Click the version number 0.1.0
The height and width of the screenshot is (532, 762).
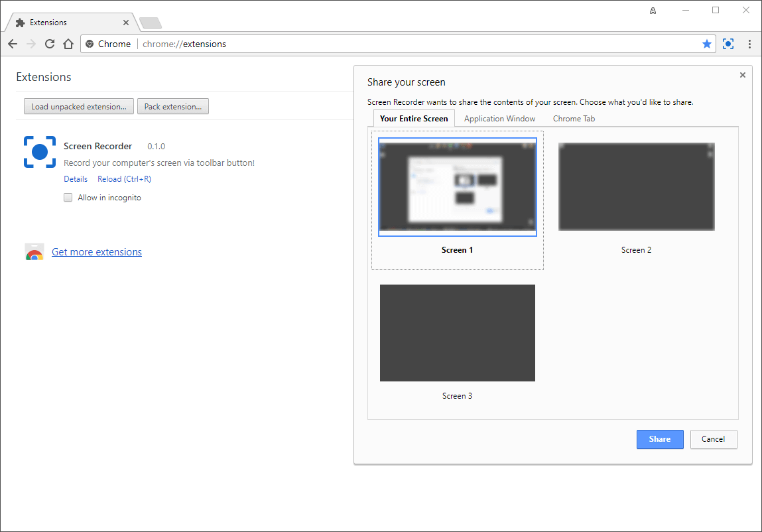[156, 147]
